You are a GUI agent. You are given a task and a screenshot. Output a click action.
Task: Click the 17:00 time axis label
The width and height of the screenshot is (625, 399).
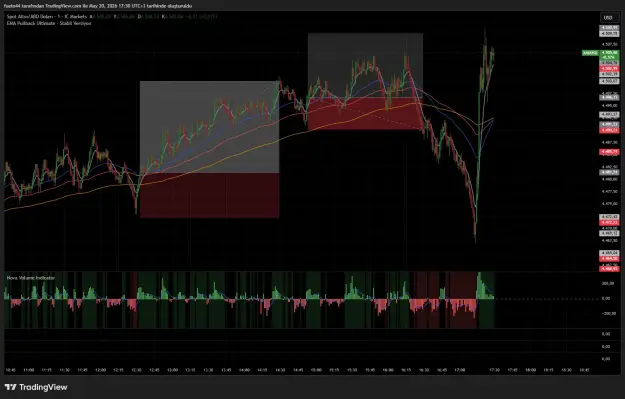459,370
